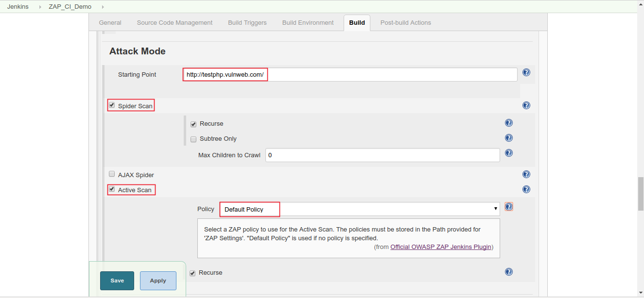Open help for Subtree Only
644x298 pixels.
pyautogui.click(x=508, y=138)
